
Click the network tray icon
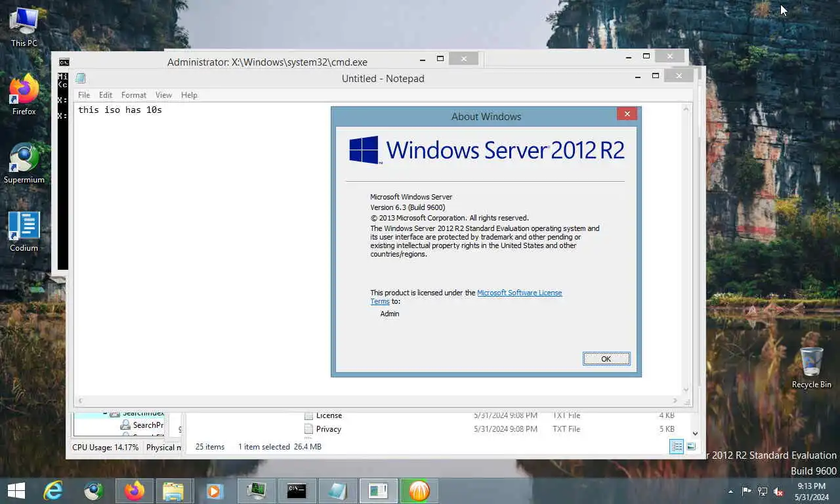[x=763, y=492]
